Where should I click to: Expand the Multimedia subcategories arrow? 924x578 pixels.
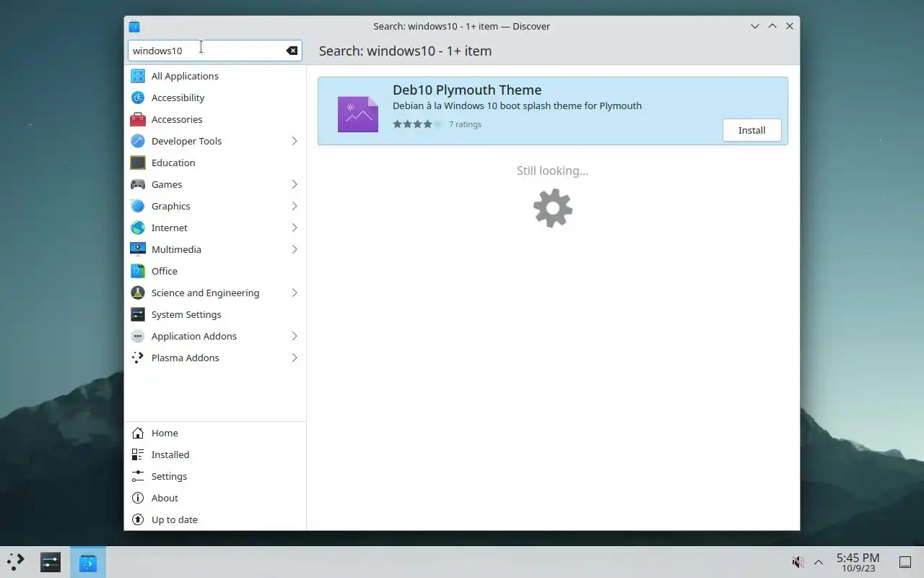[295, 249]
